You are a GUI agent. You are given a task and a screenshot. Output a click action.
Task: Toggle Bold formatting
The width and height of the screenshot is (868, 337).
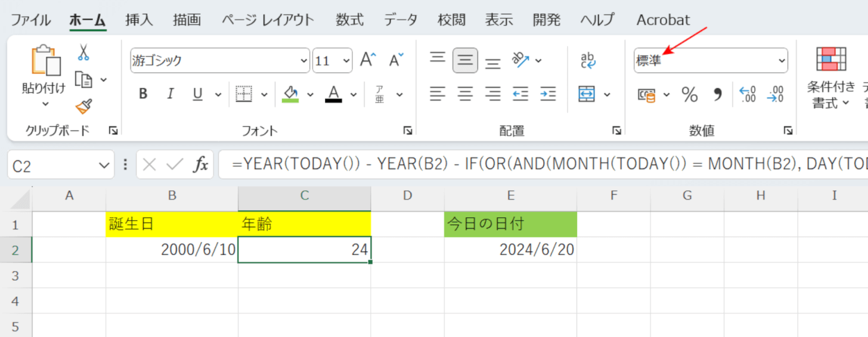(x=143, y=94)
